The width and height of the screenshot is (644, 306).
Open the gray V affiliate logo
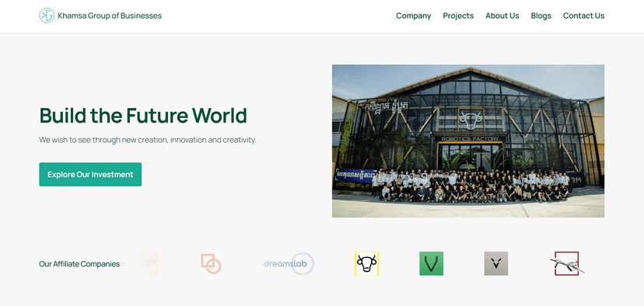coord(496,263)
